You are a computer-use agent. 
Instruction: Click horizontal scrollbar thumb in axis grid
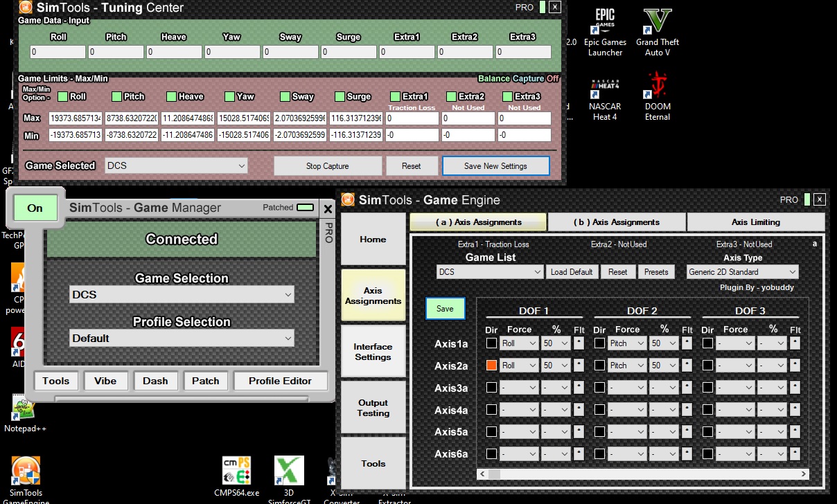click(x=495, y=474)
